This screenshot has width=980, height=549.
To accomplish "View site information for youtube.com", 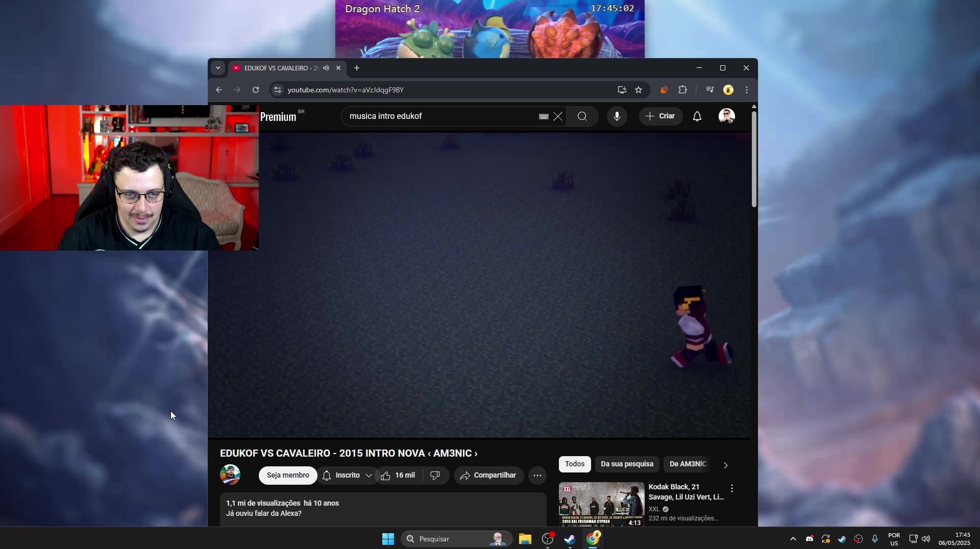I will (x=277, y=90).
